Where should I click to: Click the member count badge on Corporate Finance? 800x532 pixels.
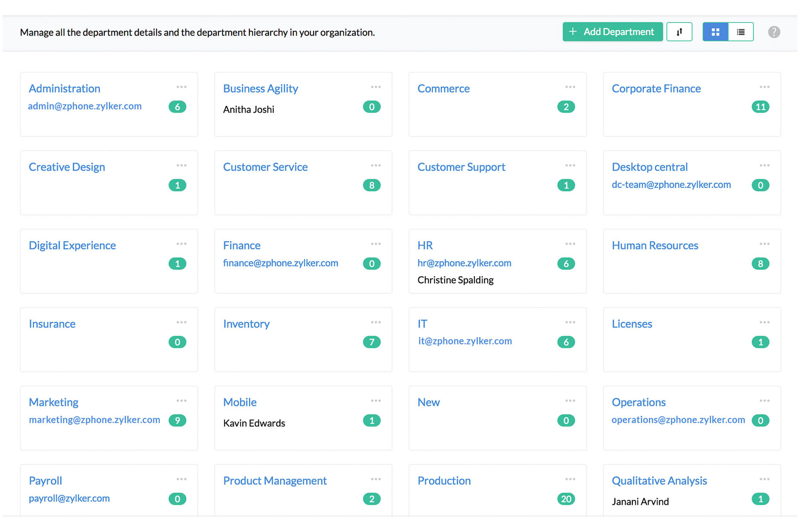(761, 107)
